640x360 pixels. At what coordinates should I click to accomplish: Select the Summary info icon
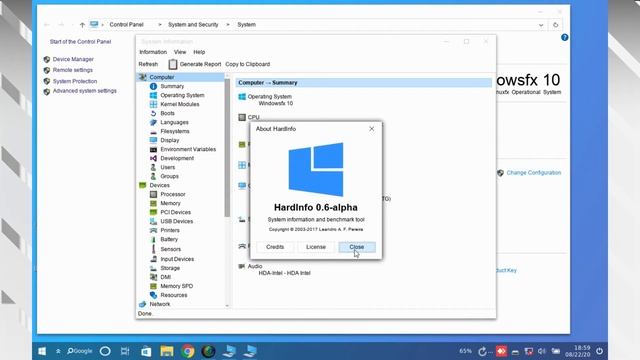[153, 86]
